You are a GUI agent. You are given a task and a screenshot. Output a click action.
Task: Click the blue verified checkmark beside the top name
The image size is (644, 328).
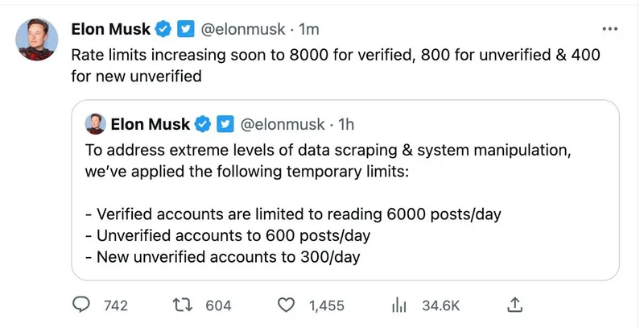[163, 30]
